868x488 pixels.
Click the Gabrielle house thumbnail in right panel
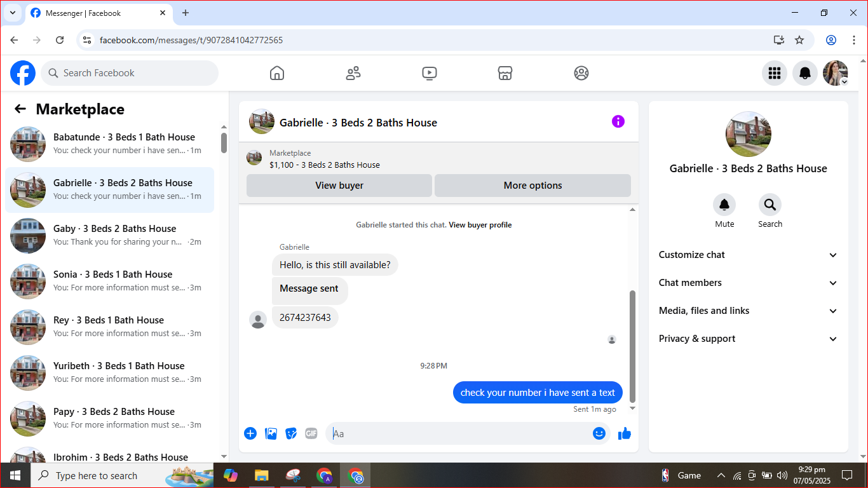point(749,134)
